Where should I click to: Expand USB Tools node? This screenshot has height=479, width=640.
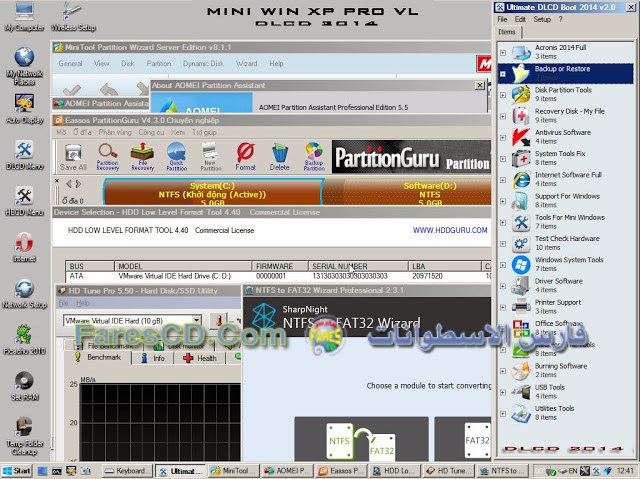click(x=503, y=392)
